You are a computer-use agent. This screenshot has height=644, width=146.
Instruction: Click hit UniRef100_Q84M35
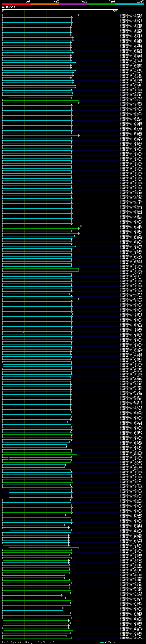tap(131, 50)
